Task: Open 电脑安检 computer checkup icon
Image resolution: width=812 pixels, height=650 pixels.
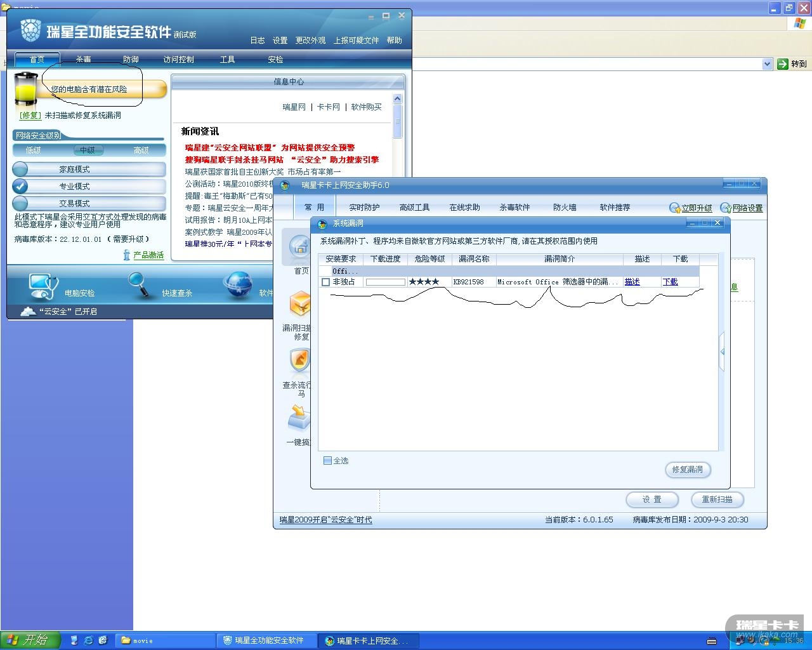Action: (43, 286)
